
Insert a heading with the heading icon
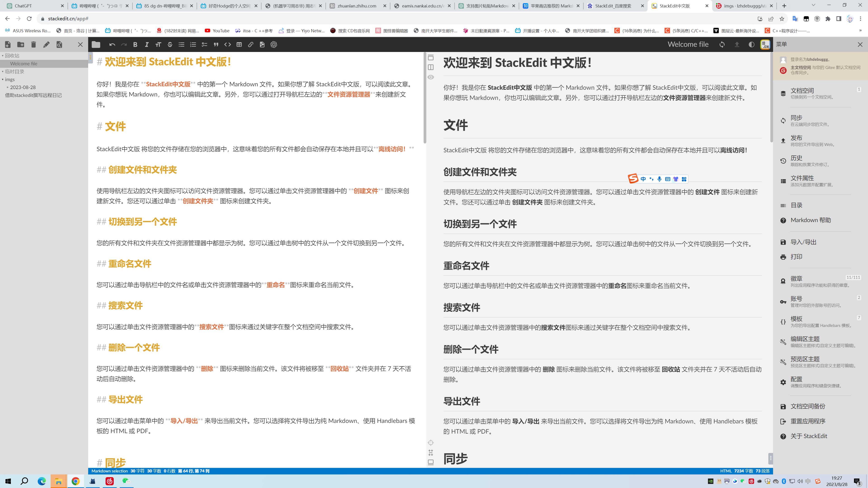coord(158,45)
